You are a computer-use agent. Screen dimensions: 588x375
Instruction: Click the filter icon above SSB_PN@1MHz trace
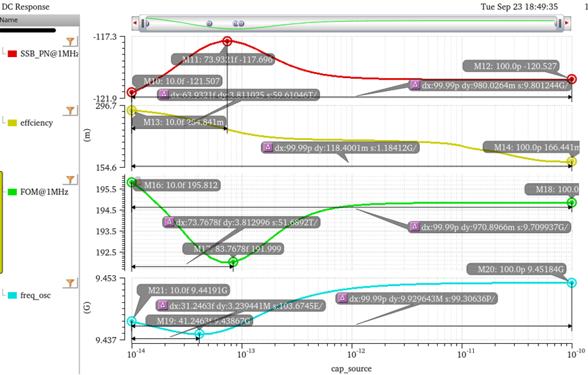[69, 42]
